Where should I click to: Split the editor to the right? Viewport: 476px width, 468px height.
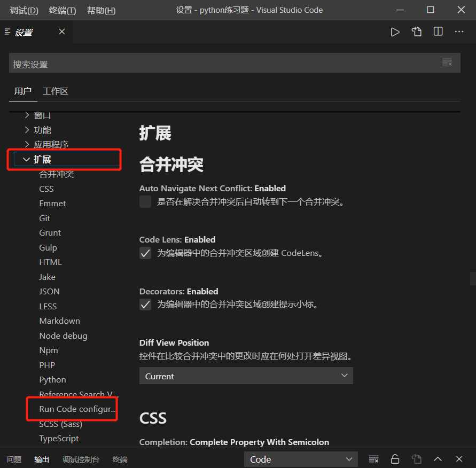point(438,32)
